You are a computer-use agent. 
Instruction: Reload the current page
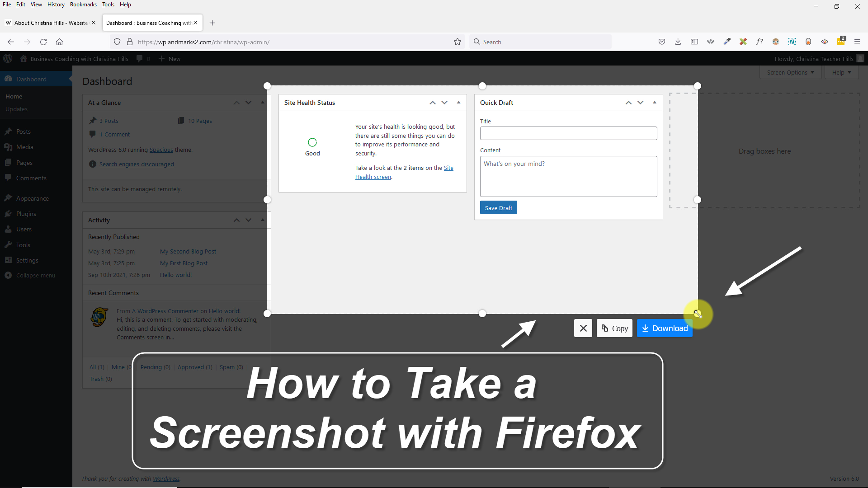pos(43,42)
